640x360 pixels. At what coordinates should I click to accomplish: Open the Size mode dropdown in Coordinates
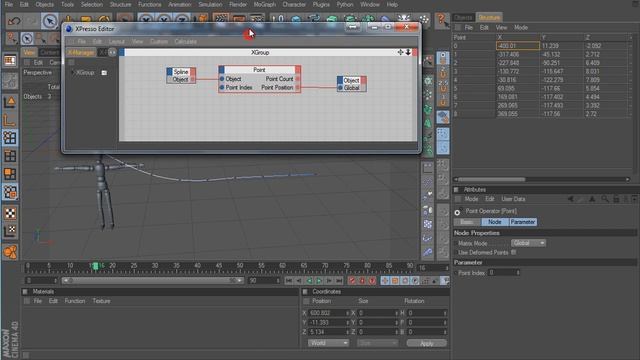[377, 343]
